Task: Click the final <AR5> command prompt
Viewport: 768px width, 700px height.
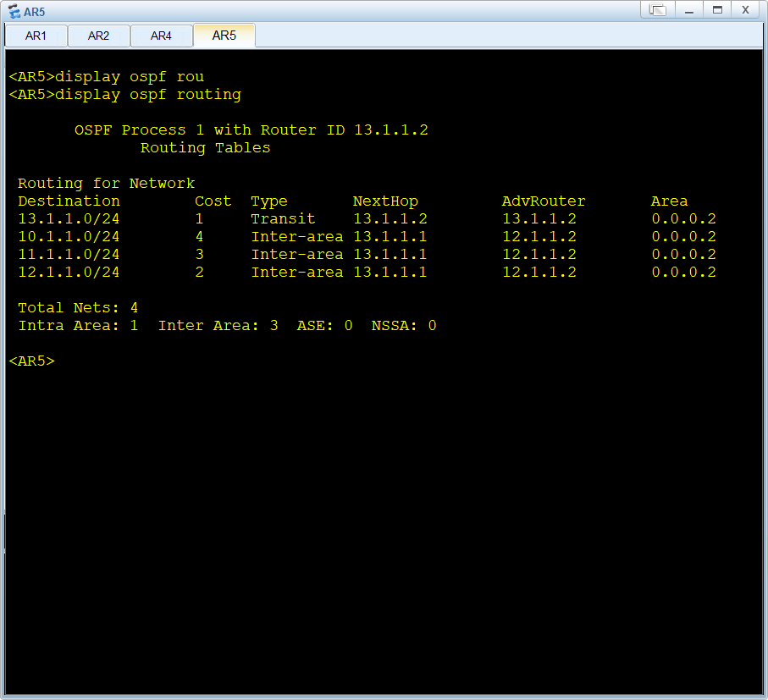Action: click(x=32, y=361)
